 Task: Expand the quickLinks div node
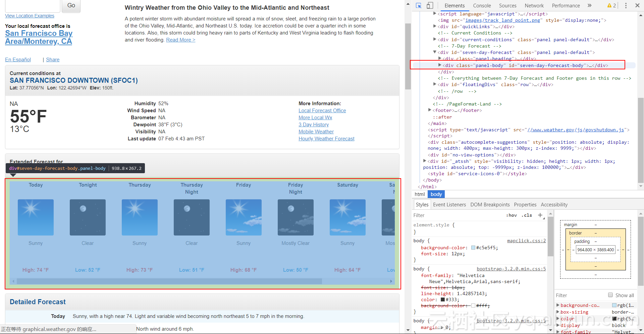[435, 26]
